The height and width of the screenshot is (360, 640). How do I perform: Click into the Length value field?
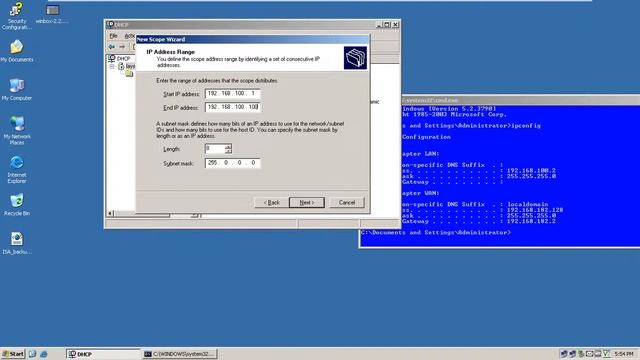215,149
